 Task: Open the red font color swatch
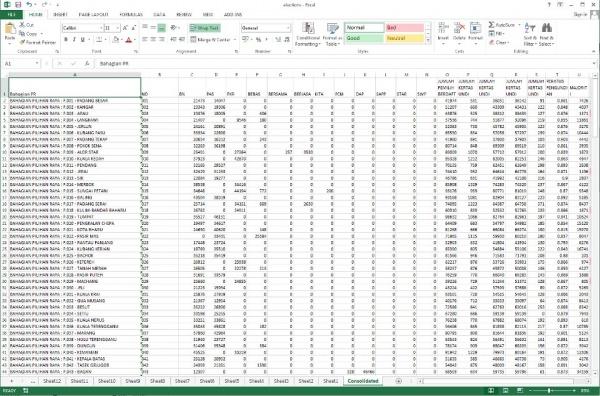pos(129,40)
